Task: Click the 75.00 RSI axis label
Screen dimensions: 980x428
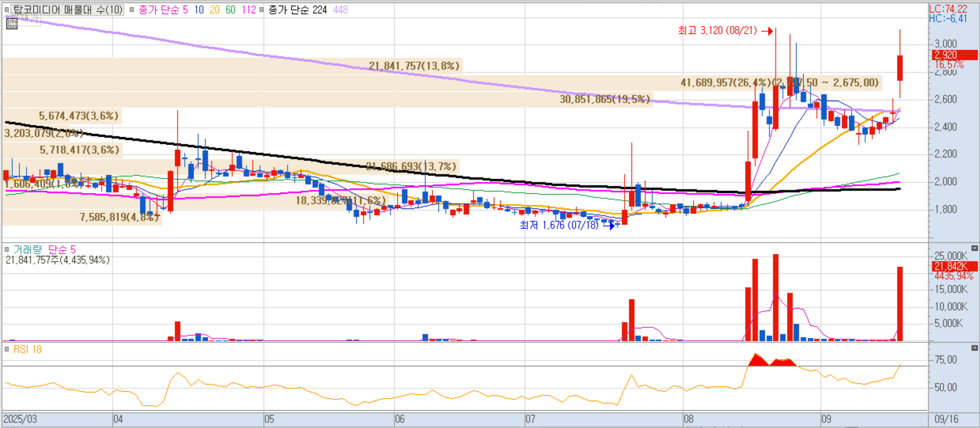Action: click(946, 359)
